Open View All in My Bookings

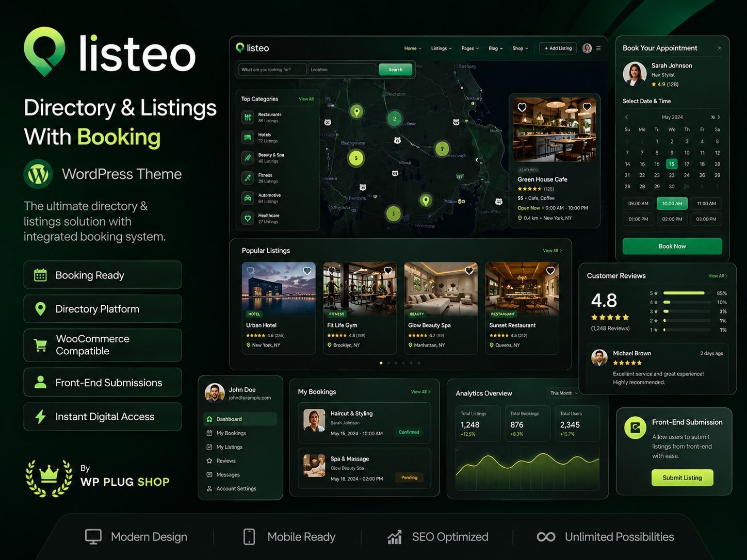[x=420, y=392]
